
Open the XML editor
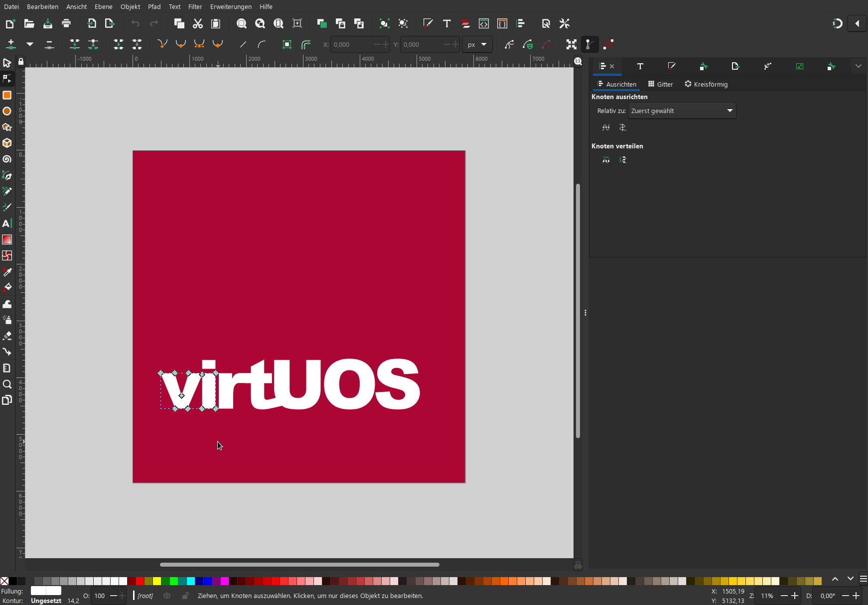click(x=484, y=23)
